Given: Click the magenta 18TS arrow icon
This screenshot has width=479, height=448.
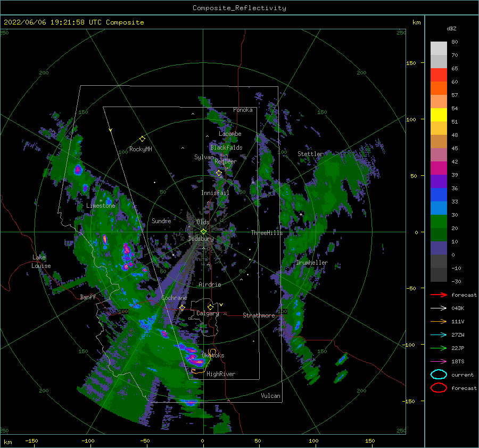Looking at the screenshot, I should (439, 362).
